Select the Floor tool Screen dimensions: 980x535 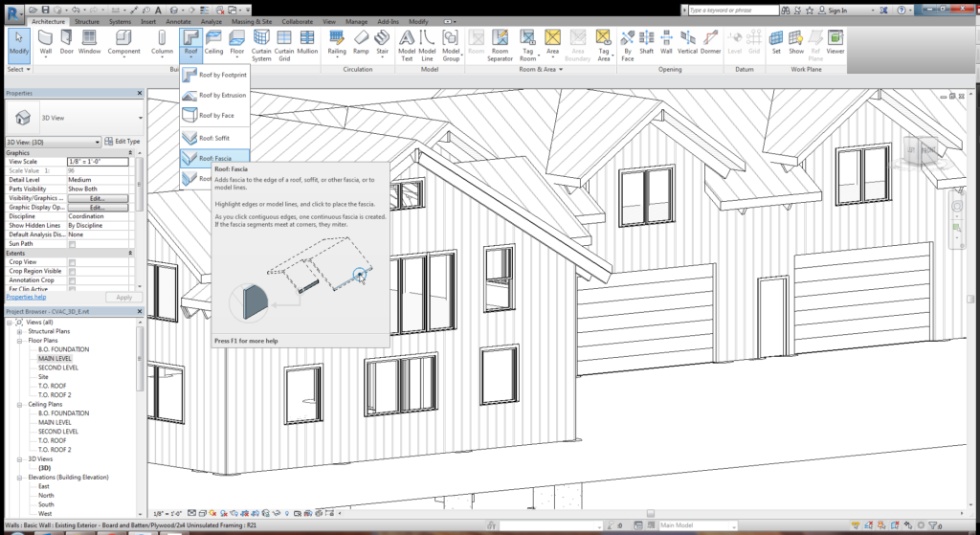pos(237,42)
